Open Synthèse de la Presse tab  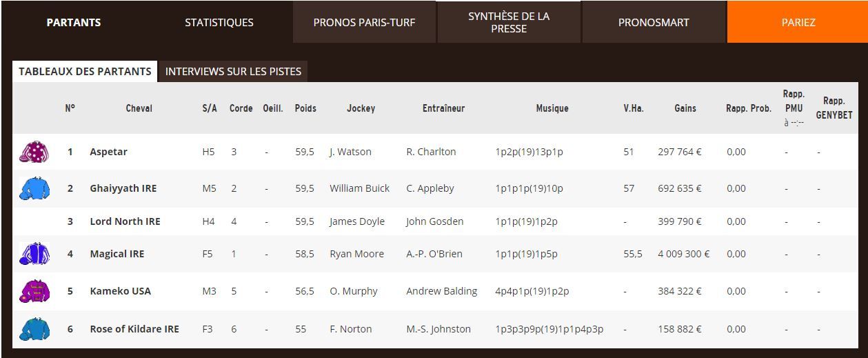(x=509, y=22)
